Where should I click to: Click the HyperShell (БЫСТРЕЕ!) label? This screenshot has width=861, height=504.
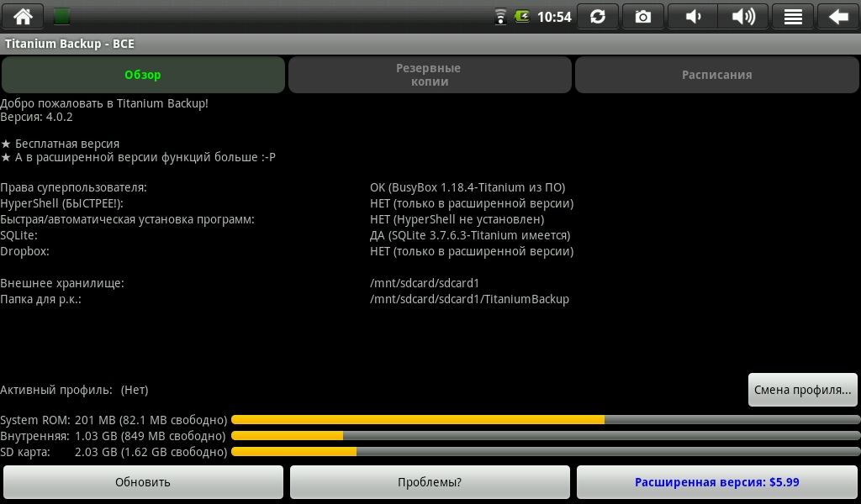[x=61, y=203]
